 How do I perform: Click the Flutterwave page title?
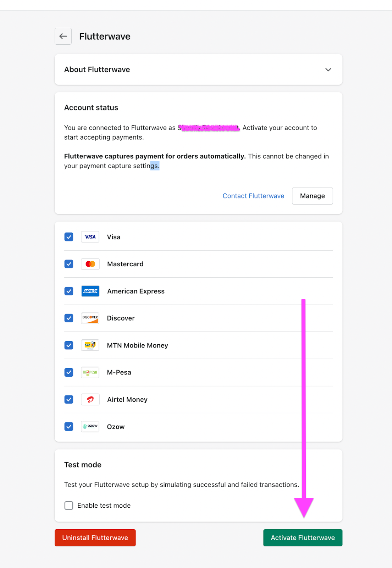(105, 36)
